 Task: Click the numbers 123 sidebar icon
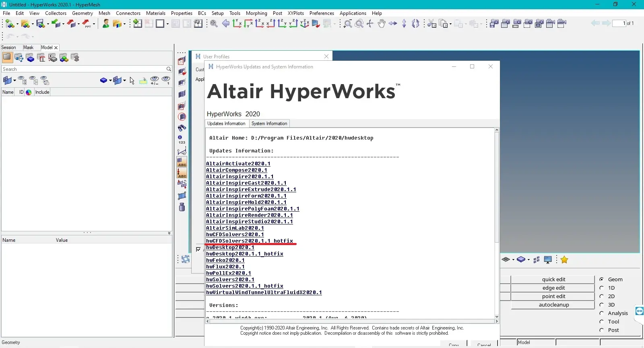pos(182,140)
